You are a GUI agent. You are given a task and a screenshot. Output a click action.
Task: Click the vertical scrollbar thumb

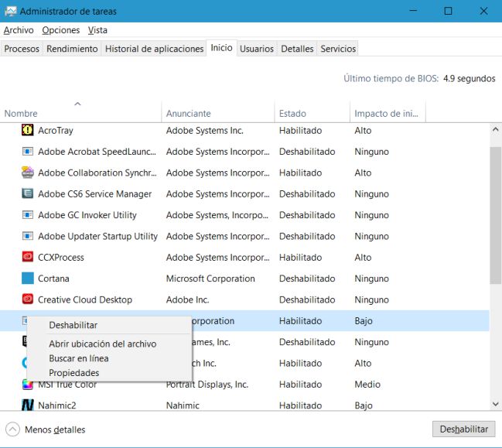click(x=495, y=215)
